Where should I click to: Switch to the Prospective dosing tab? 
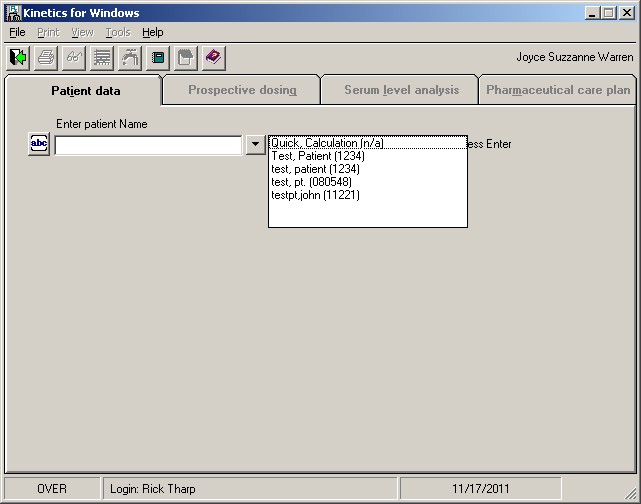point(242,90)
